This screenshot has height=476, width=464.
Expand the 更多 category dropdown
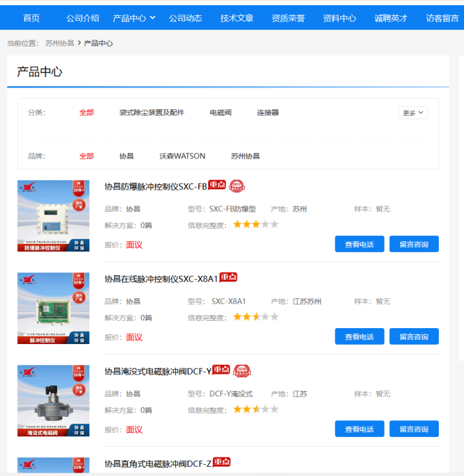pyautogui.click(x=413, y=113)
